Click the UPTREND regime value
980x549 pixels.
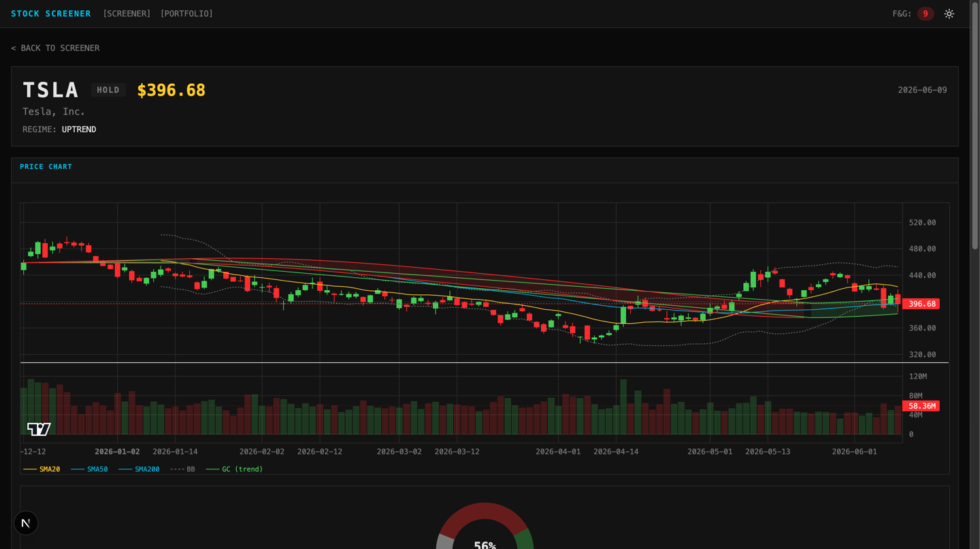[79, 129]
